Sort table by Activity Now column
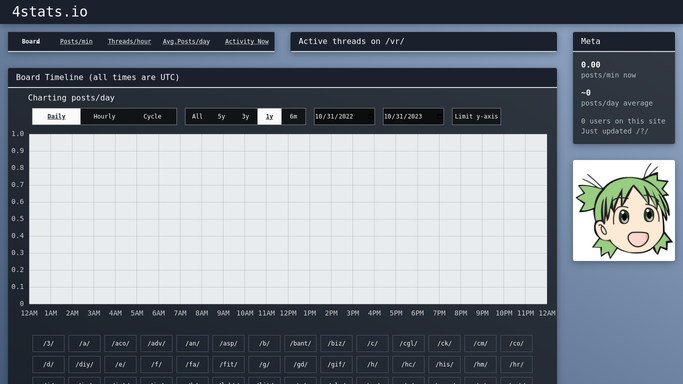This screenshot has height=384, width=683. click(x=247, y=41)
